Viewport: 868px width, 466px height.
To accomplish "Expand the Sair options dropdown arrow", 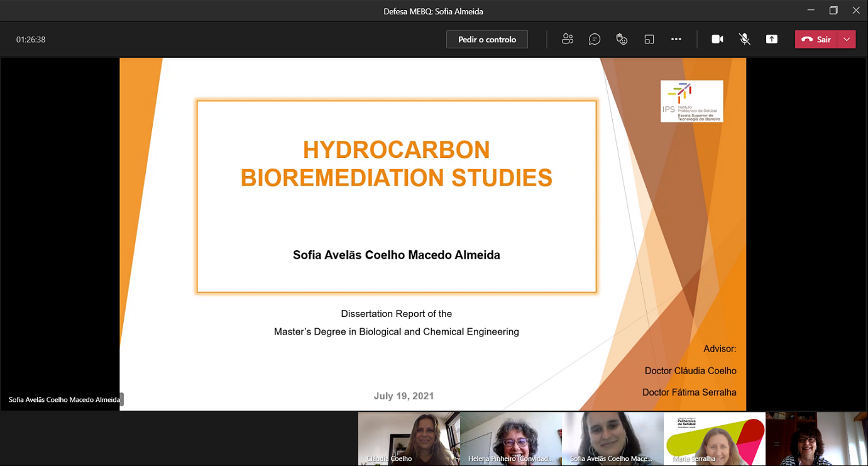I will 847,39.
